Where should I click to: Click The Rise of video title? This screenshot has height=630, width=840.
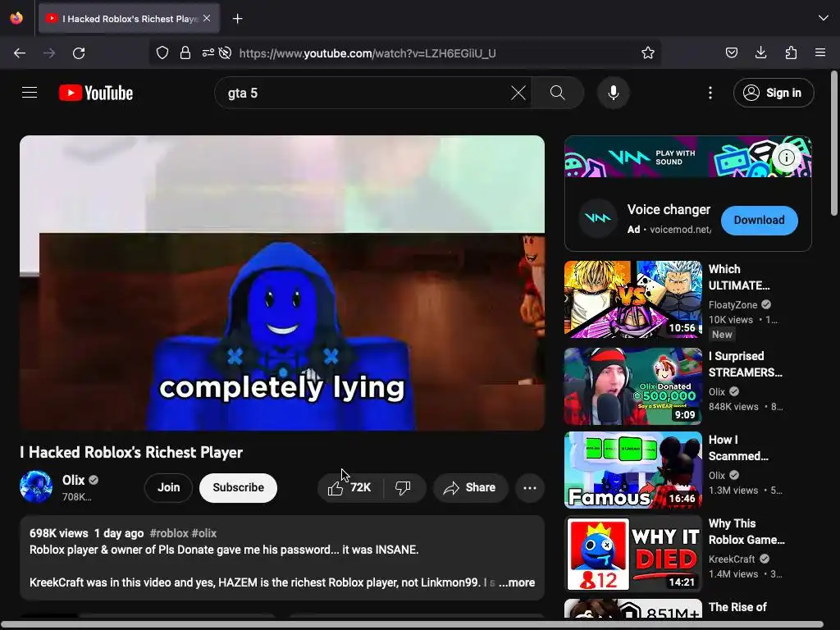click(737, 607)
